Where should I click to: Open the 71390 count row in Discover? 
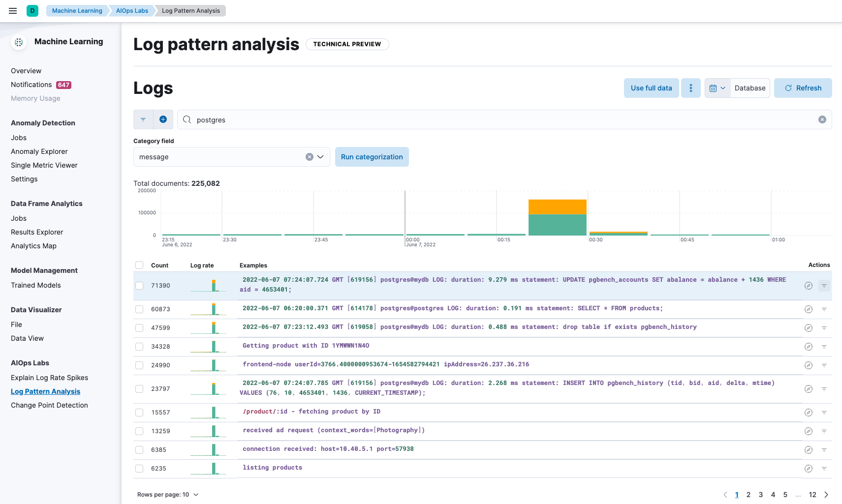pyautogui.click(x=808, y=286)
